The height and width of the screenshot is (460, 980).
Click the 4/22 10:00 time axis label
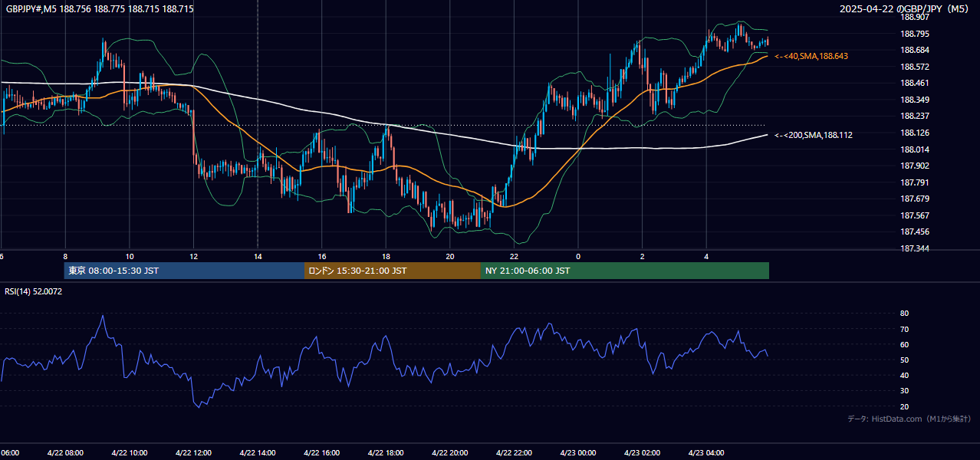click(130, 452)
